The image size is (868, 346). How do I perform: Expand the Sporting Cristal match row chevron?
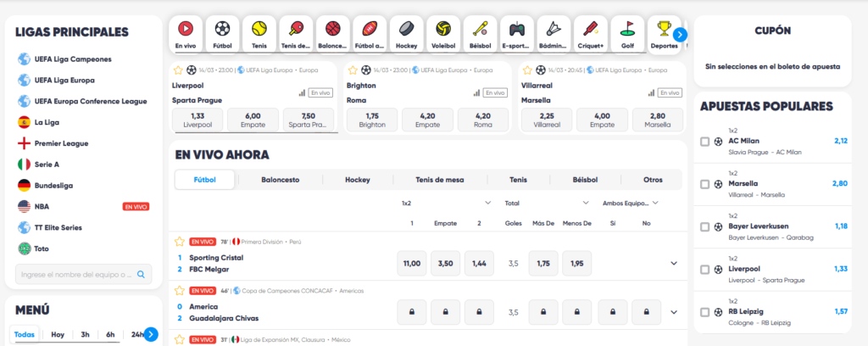coord(674,264)
